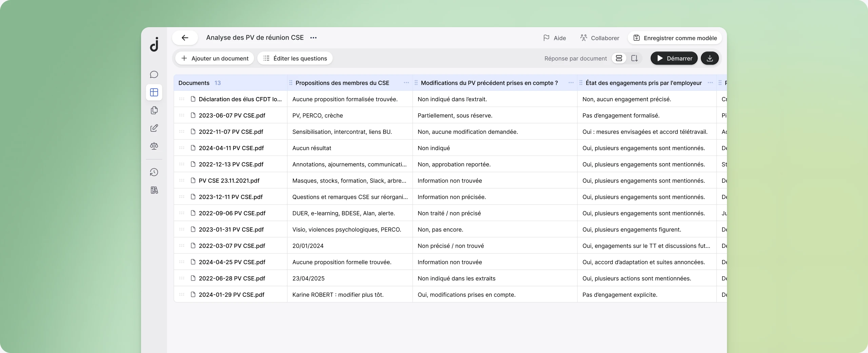
Task: Click row handle for 2023-01-31 PV CSE.pdf
Action: 182,229
